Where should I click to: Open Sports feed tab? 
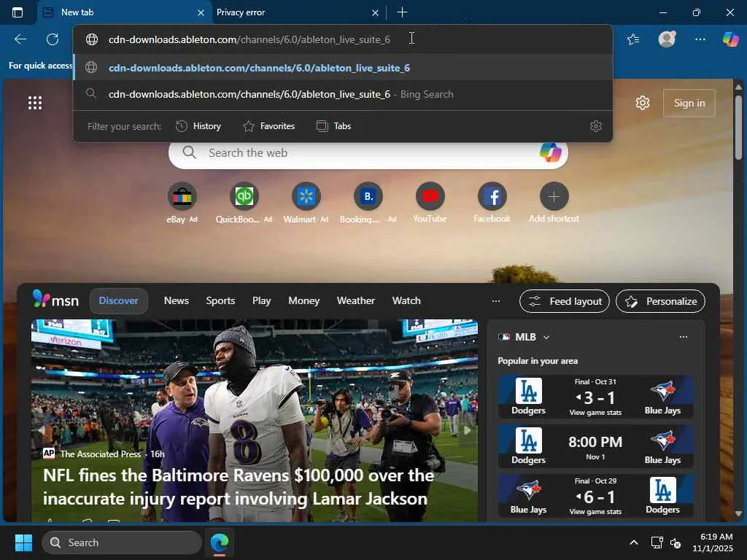(x=220, y=301)
